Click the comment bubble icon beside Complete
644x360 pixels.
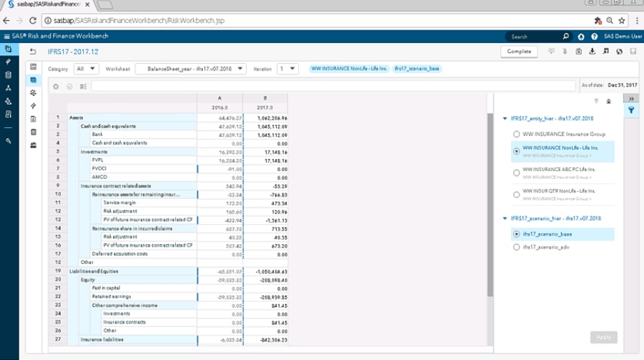(x=551, y=51)
